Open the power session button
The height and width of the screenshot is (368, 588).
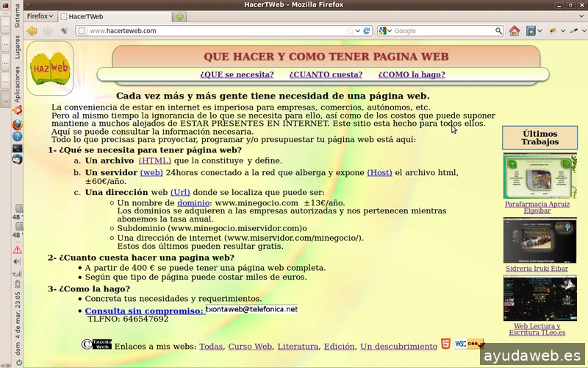coord(19,362)
